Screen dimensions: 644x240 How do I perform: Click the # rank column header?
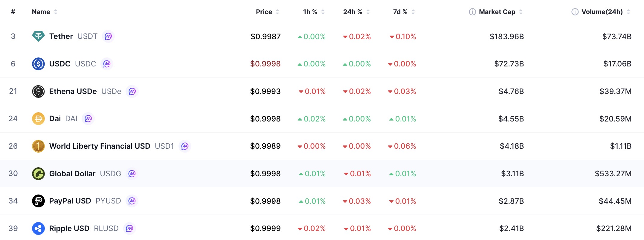pyautogui.click(x=13, y=12)
